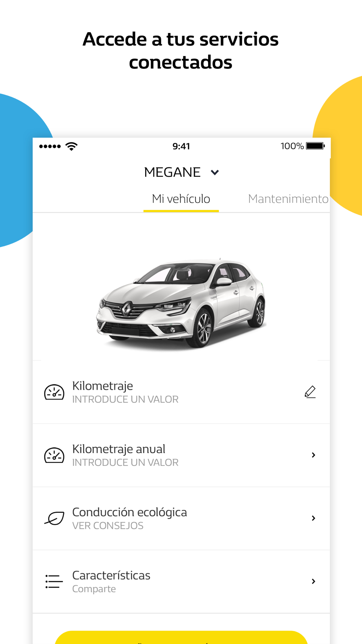The image size is (362, 644).
Task: Tap the yellow button at the bottom
Action: pyautogui.click(x=181, y=637)
